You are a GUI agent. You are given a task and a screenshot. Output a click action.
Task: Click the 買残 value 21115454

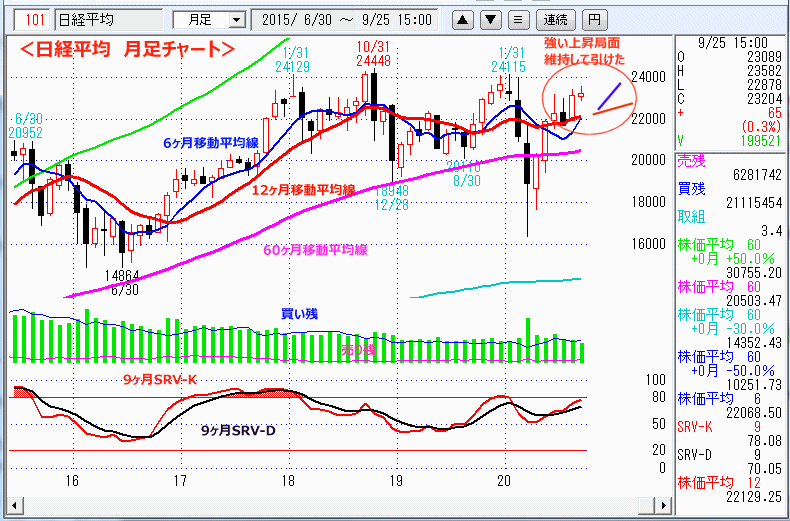754,203
